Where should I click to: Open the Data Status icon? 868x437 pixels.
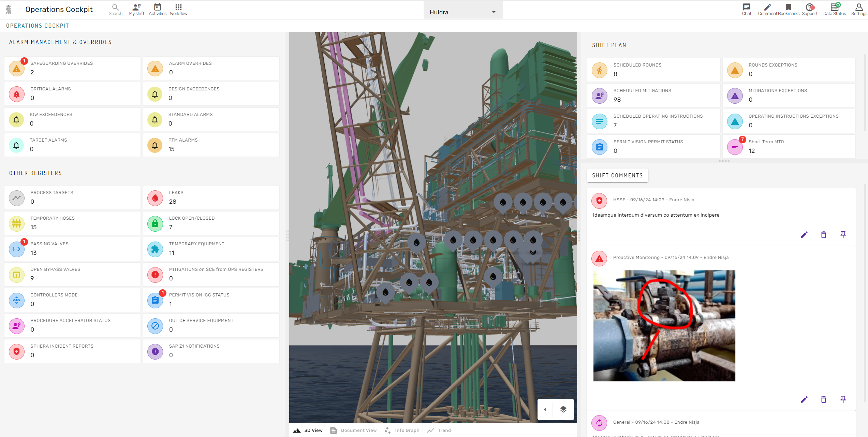834,9
